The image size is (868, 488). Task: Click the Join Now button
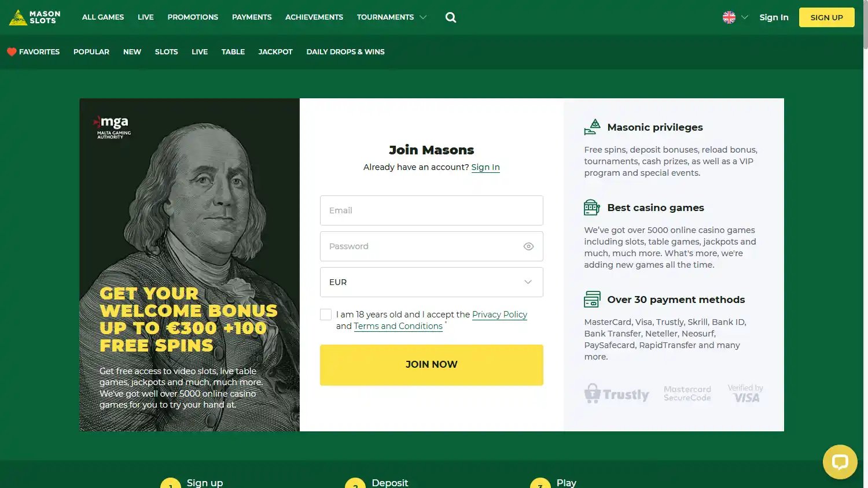pos(432,365)
